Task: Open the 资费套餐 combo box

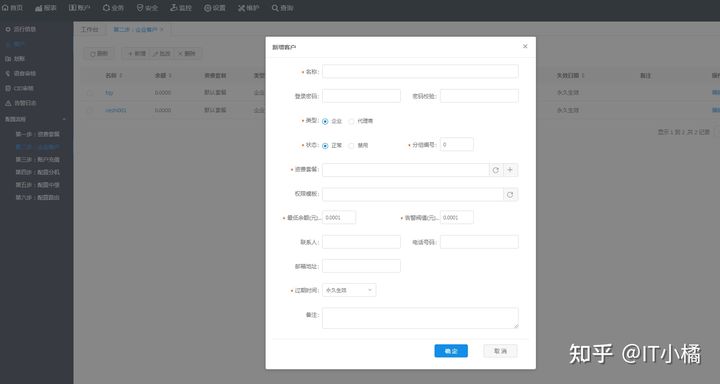Action: pos(405,170)
